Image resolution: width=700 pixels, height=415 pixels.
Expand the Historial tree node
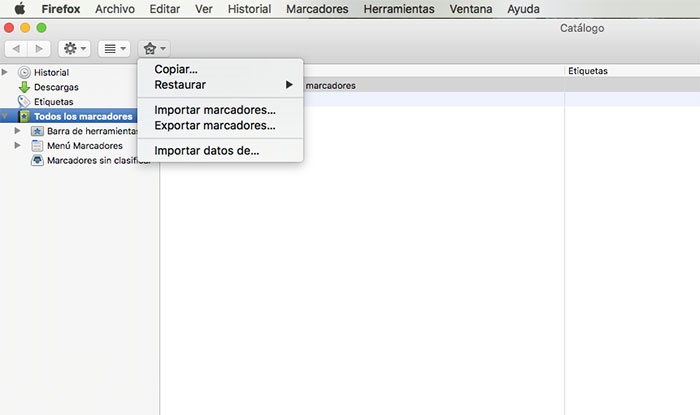7,73
